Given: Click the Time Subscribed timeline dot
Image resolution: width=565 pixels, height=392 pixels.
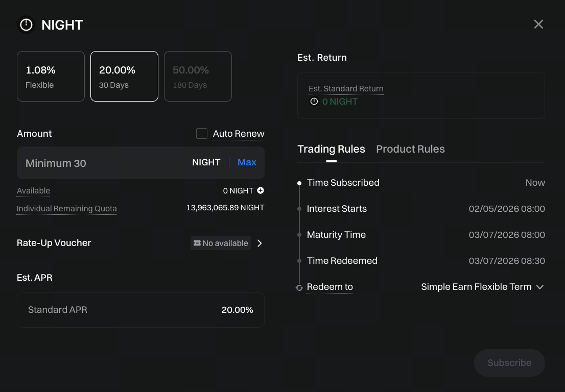Looking at the screenshot, I should tap(299, 183).
